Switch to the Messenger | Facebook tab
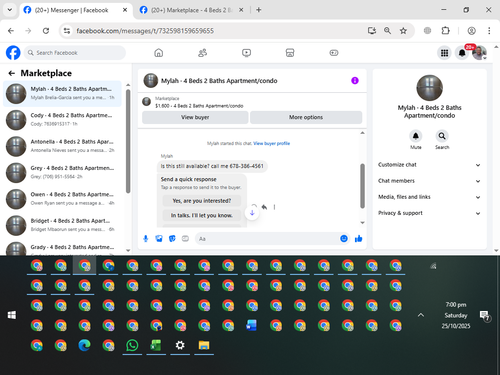The image size is (500, 375). pyautogui.click(x=76, y=10)
